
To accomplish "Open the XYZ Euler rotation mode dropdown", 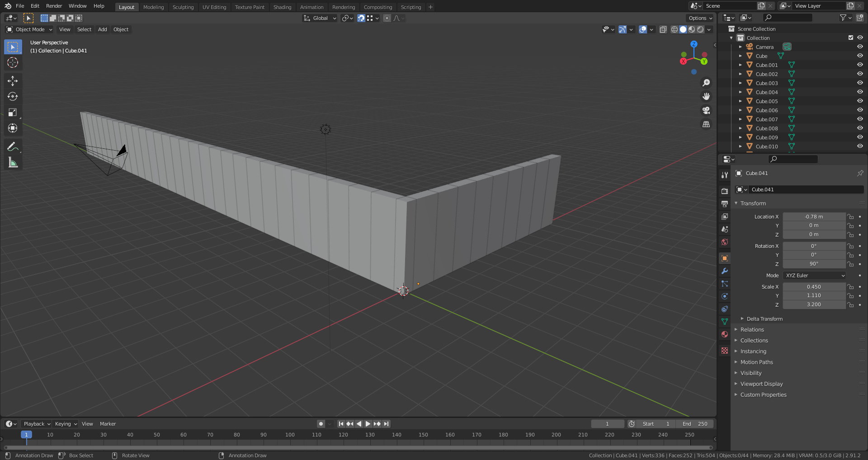I will point(814,275).
